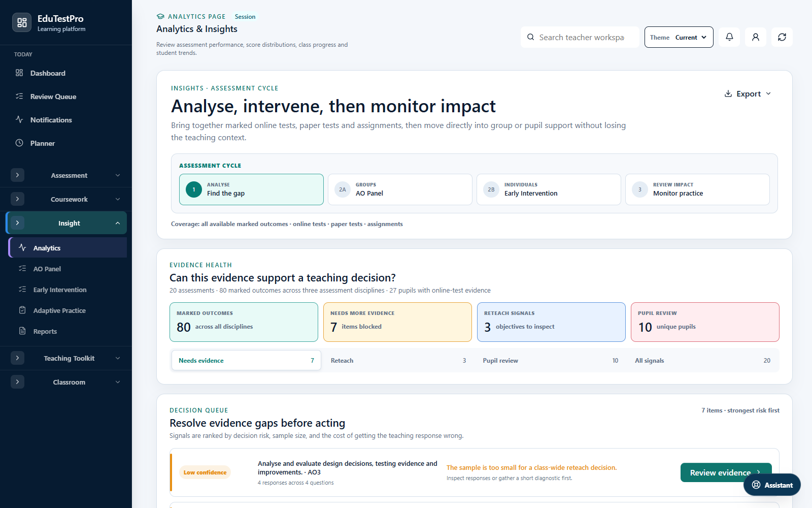The image size is (812, 508).
Task: Expand the Classroom menu chevron
Action: pos(118,382)
